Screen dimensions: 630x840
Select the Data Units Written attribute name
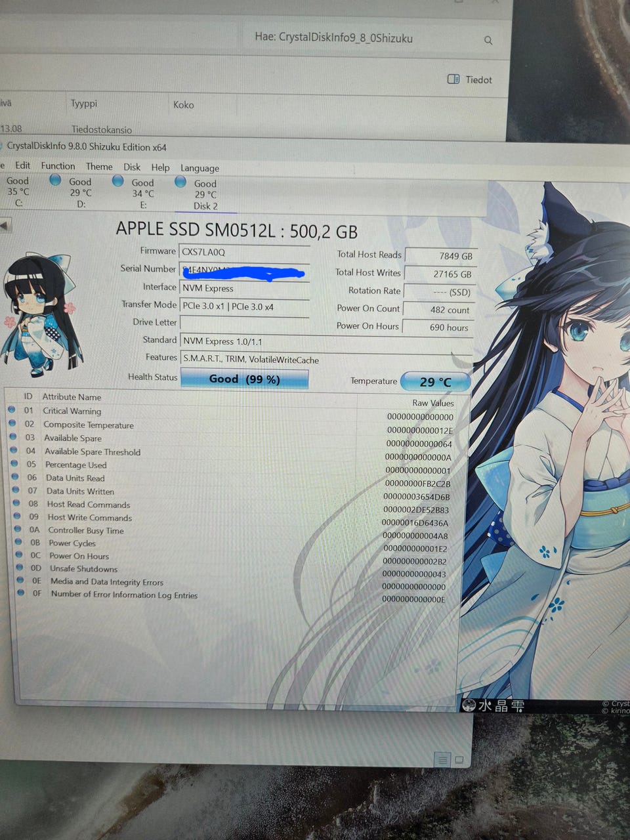pyautogui.click(x=80, y=491)
